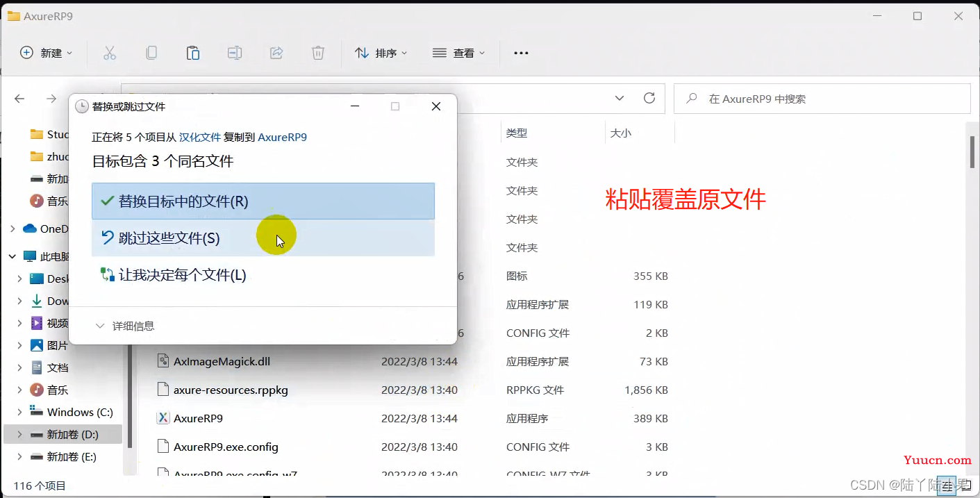Sort by 大小 column header
The height and width of the screenshot is (498, 980).
[x=620, y=133]
